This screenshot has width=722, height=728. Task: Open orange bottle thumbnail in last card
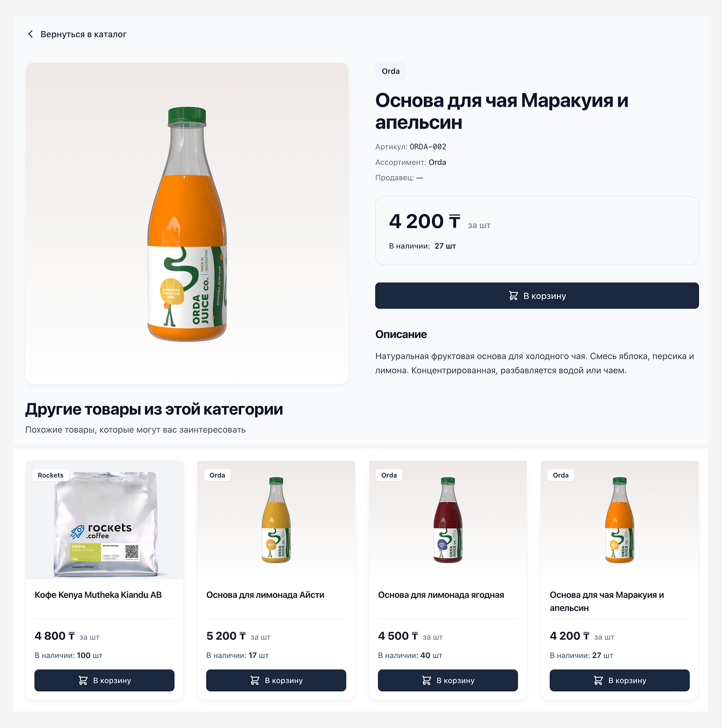click(620, 520)
